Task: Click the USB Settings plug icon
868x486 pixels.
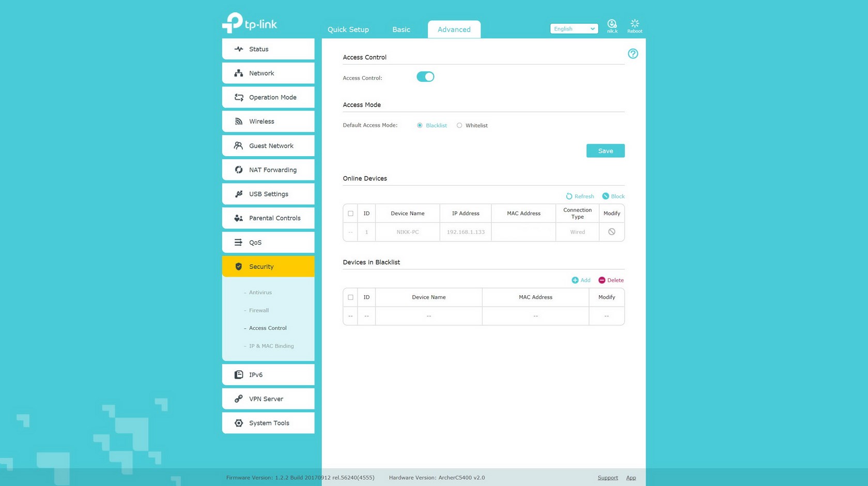Action: [x=239, y=194]
